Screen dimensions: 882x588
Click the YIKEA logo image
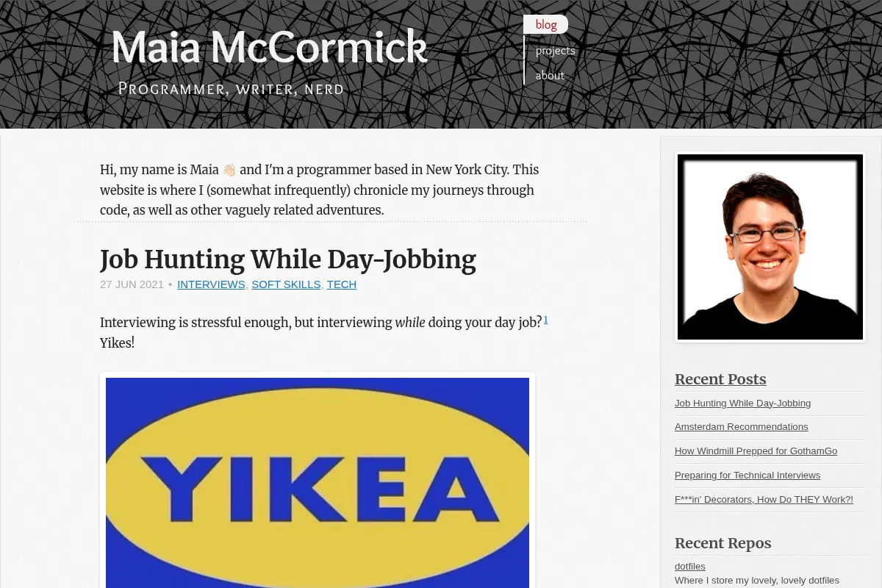[x=318, y=482]
